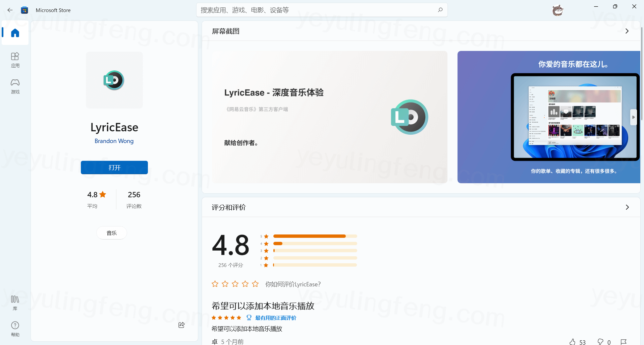Expand the 评分和评价 section chevron

click(627, 207)
